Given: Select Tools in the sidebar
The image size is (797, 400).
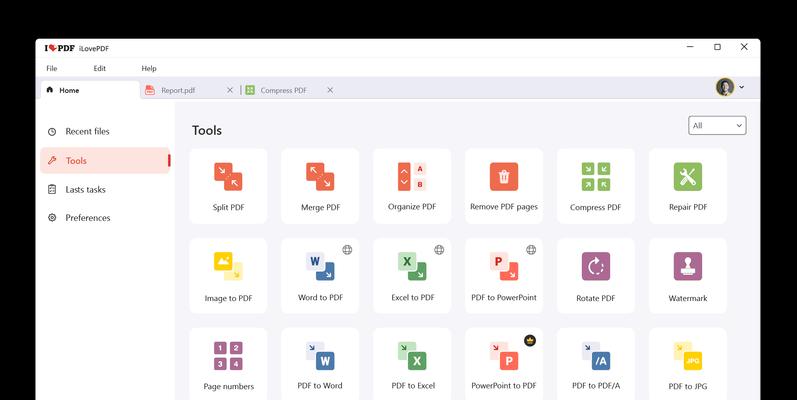Looking at the screenshot, I should (x=105, y=161).
